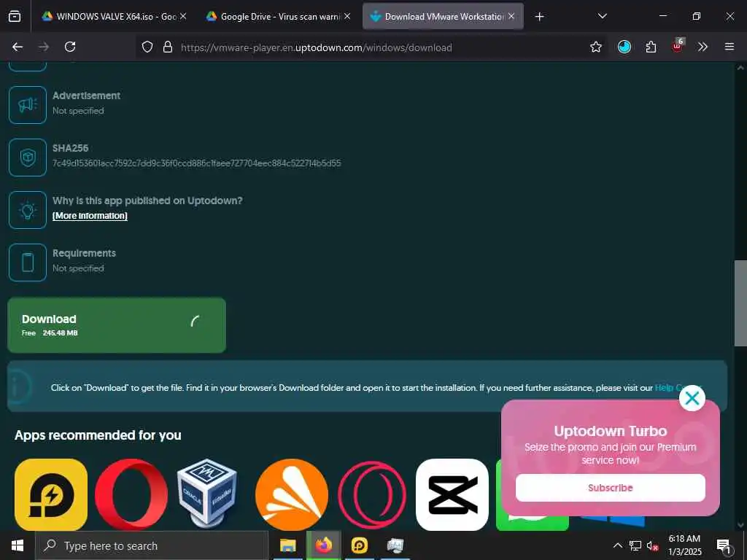Show hidden system tray icons

(x=617, y=545)
